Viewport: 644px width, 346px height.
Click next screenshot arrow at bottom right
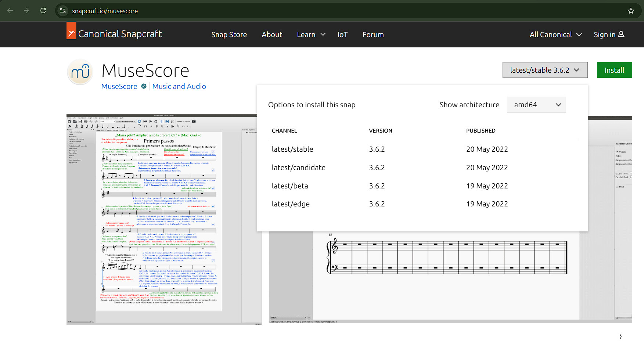[620, 336]
